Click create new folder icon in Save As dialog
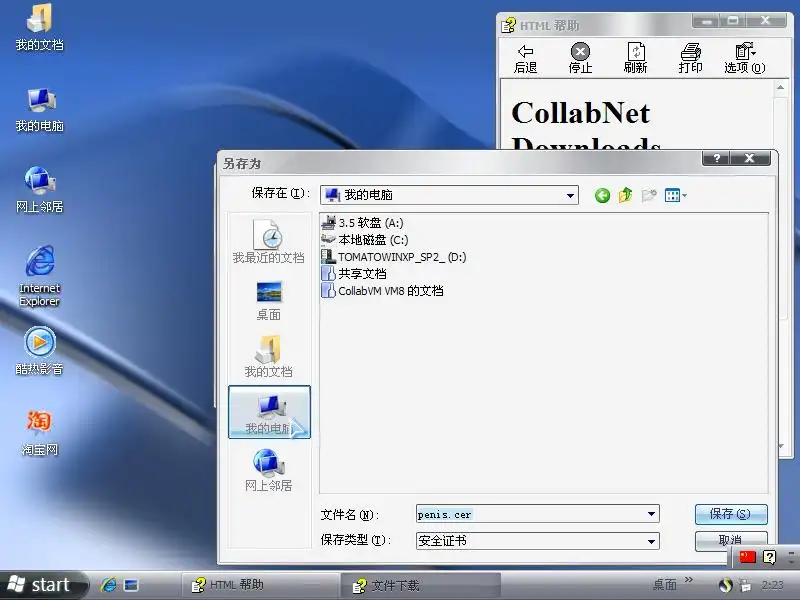Image resolution: width=800 pixels, height=600 pixels. (648, 195)
